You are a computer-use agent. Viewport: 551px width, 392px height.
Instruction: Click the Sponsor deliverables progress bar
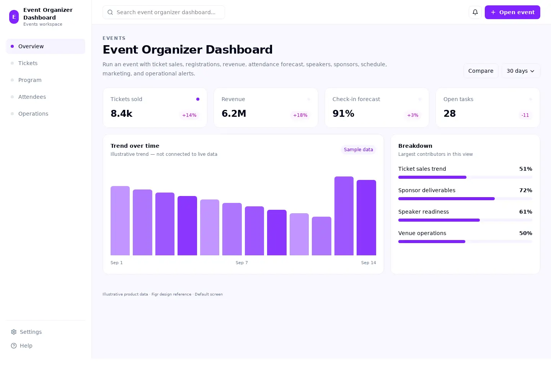[x=465, y=199]
